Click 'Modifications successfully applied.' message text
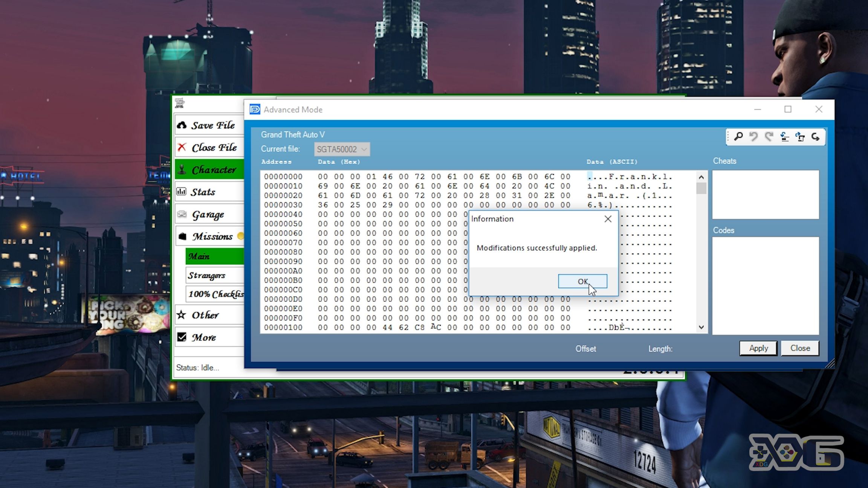Image resolution: width=868 pixels, height=488 pixels. tap(537, 248)
